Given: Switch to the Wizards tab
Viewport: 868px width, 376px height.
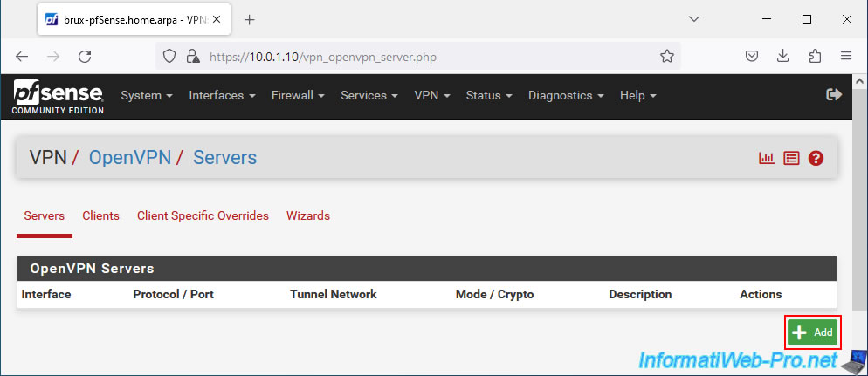Looking at the screenshot, I should click(307, 215).
